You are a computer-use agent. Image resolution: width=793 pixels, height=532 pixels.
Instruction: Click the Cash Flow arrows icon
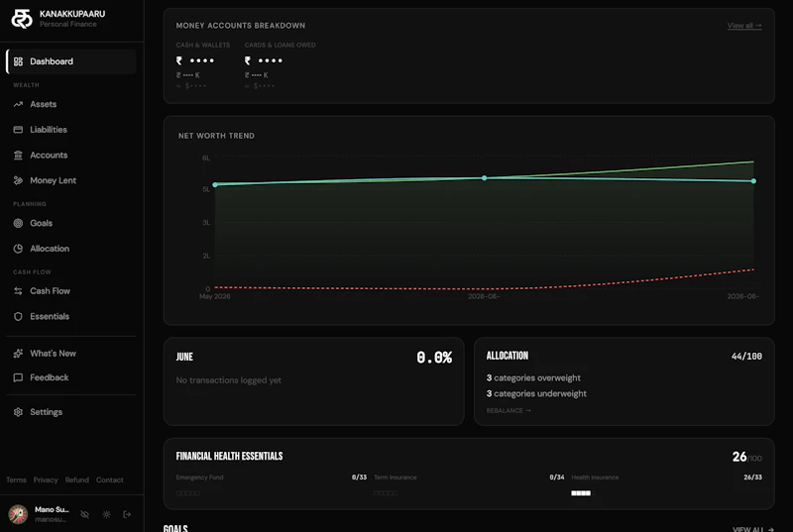pos(18,291)
